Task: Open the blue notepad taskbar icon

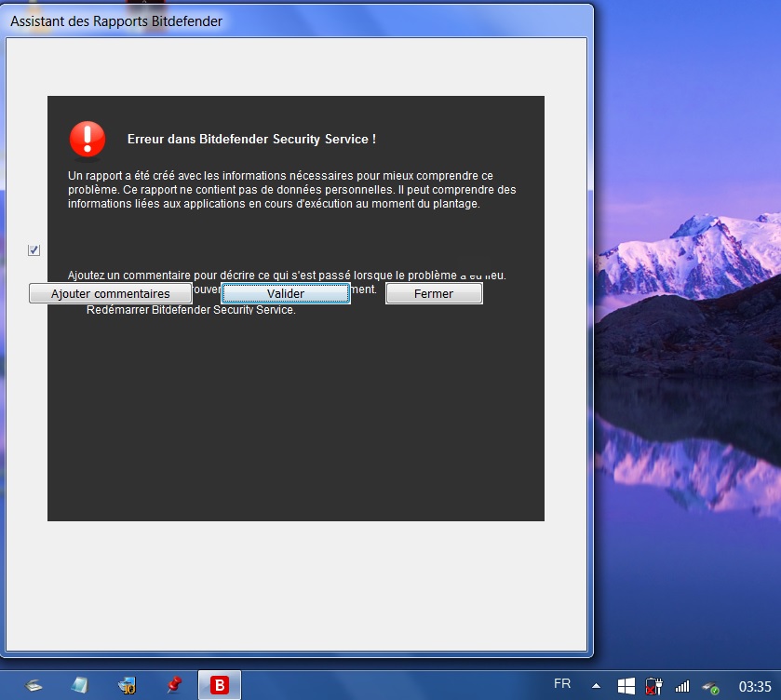Action: pos(80,685)
